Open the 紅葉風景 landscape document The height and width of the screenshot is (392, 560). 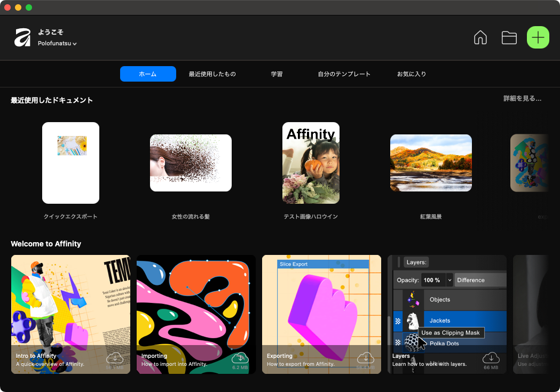point(431,163)
